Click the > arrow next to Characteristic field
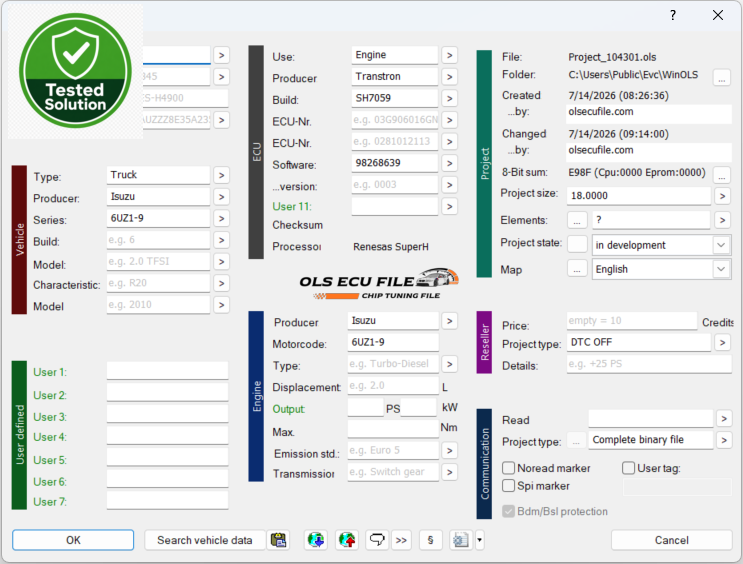The width and height of the screenshot is (743, 564). (x=221, y=283)
